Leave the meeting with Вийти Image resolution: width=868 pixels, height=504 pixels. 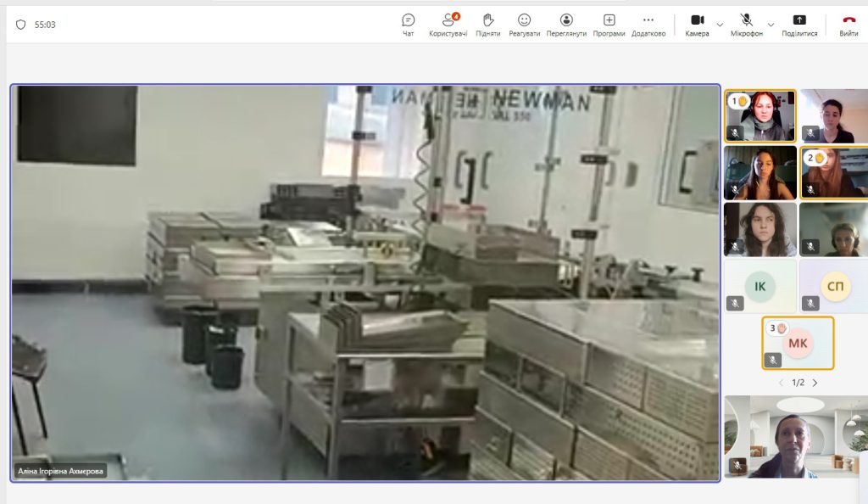[x=849, y=25]
